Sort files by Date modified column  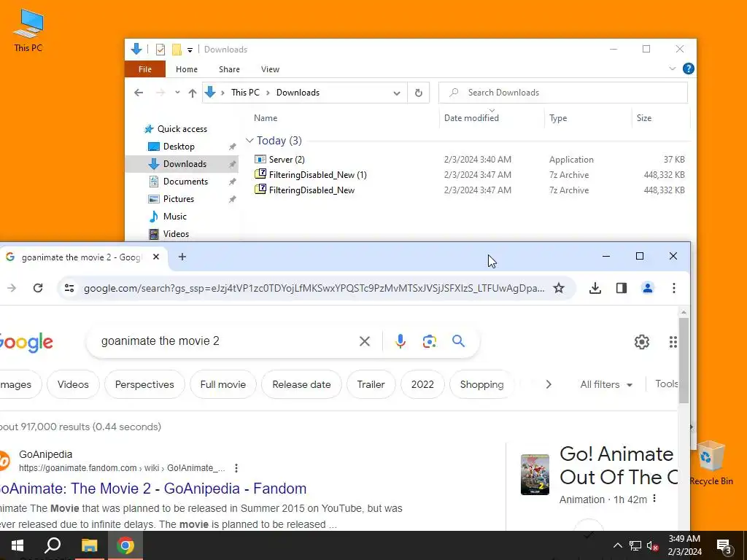471,118
